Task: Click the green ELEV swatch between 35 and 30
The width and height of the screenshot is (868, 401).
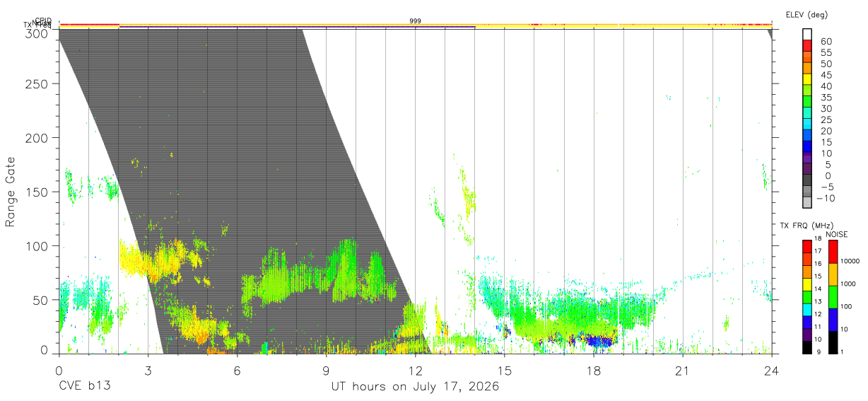Action: click(x=807, y=102)
